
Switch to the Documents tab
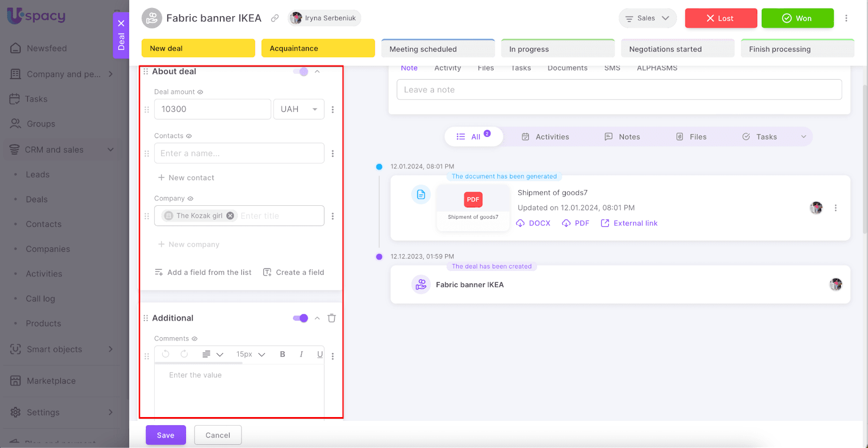pos(567,68)
